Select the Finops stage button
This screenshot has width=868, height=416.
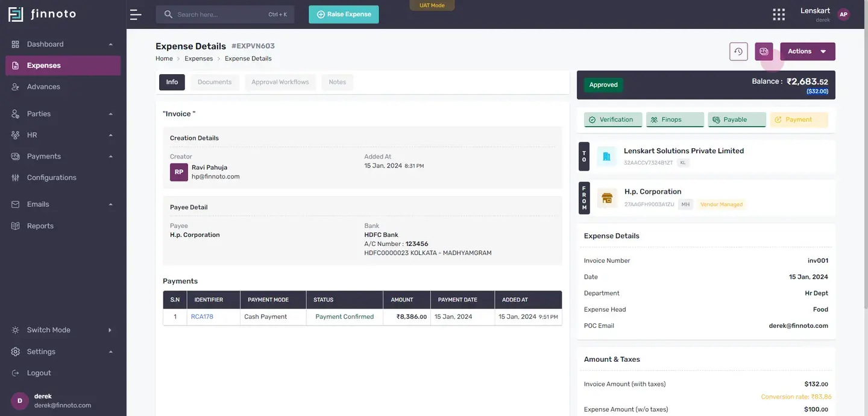(675, 119)
